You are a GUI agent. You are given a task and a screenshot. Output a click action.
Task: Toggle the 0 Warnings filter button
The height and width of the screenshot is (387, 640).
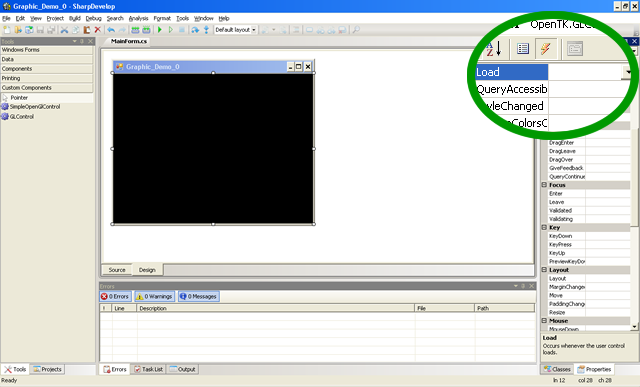click(x=155, y=296)
